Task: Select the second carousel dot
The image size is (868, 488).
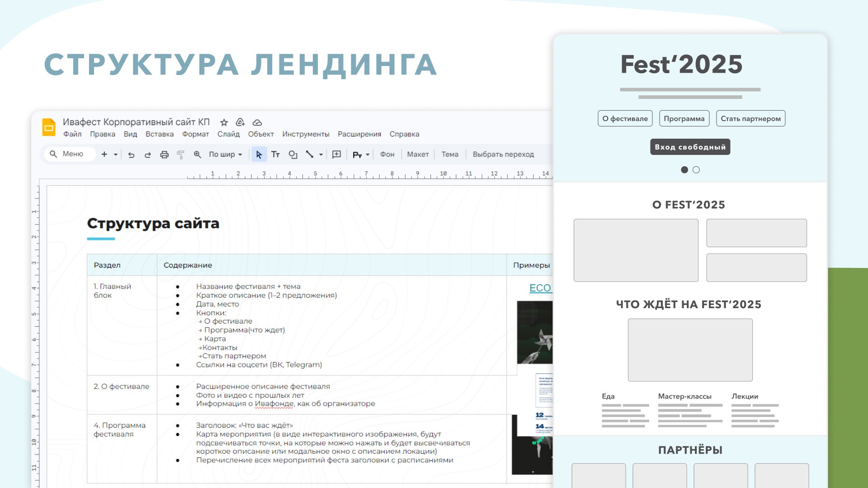Action: tap(696, 170)
